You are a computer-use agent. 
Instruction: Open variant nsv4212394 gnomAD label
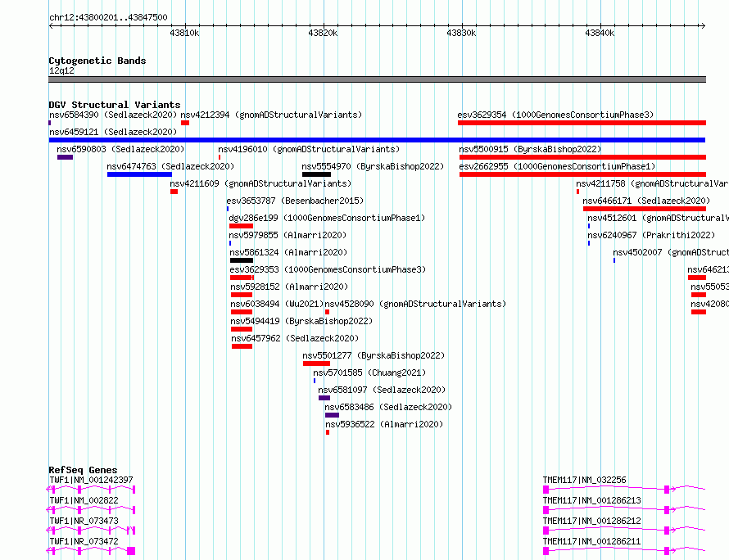tap(271, 115)
